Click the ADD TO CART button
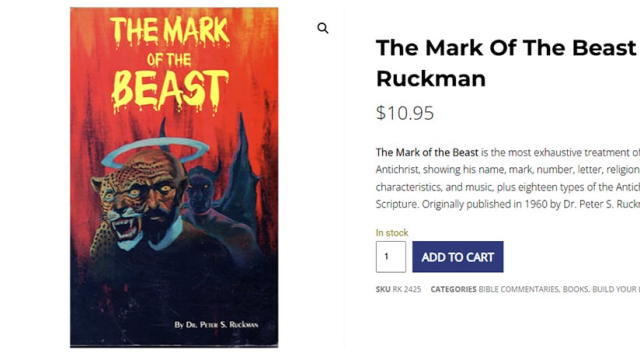Viewport: 640px width, 360px height. point(458,257)
